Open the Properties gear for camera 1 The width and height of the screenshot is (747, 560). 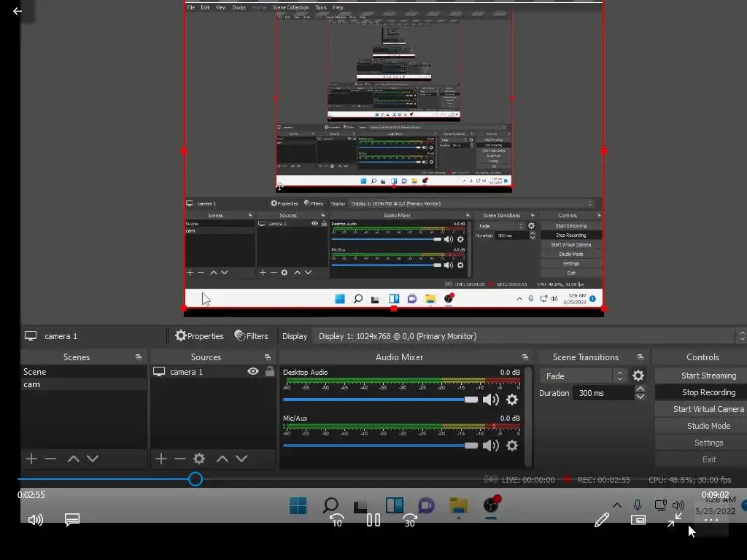coord(199,335)
